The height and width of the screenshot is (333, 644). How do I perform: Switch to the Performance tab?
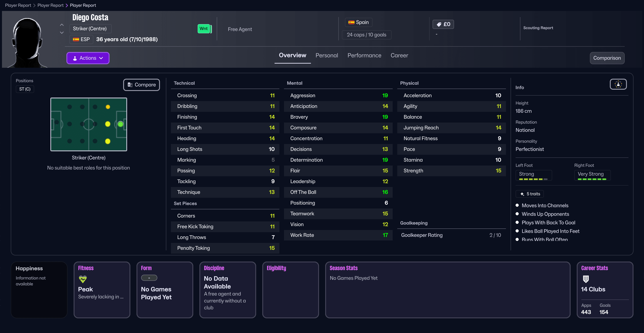(x=364, y=55)
